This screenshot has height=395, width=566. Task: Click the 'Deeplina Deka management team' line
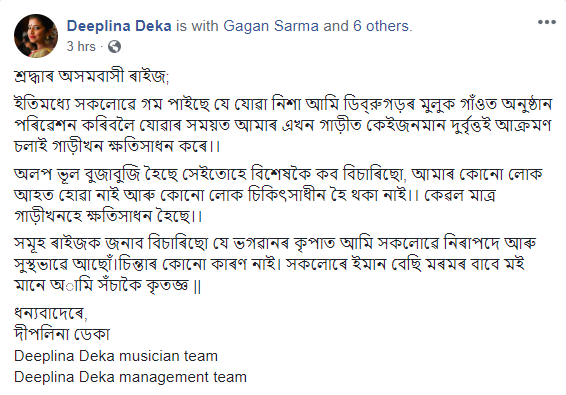tap(130, 377)
